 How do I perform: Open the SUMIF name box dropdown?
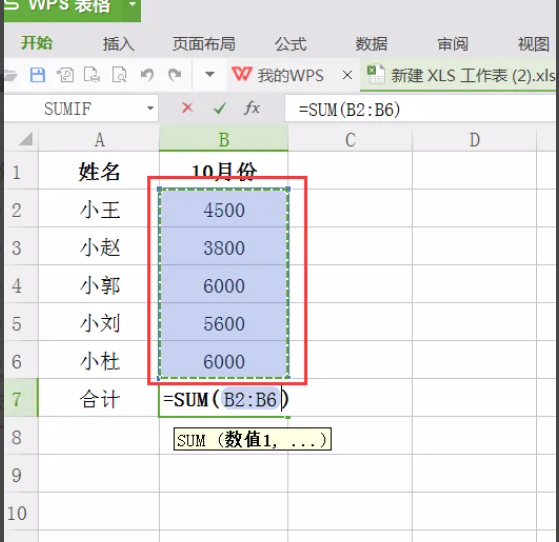150,108
